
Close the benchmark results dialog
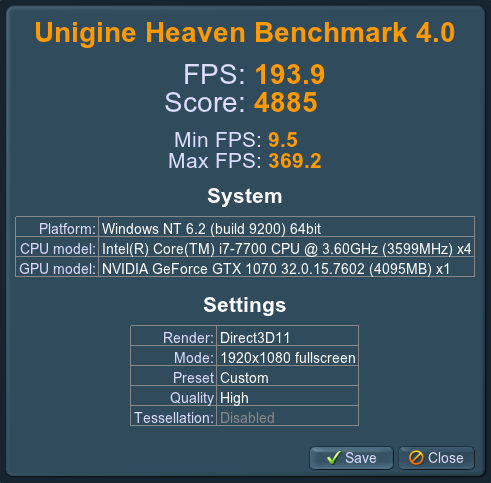tap(436, 458)
